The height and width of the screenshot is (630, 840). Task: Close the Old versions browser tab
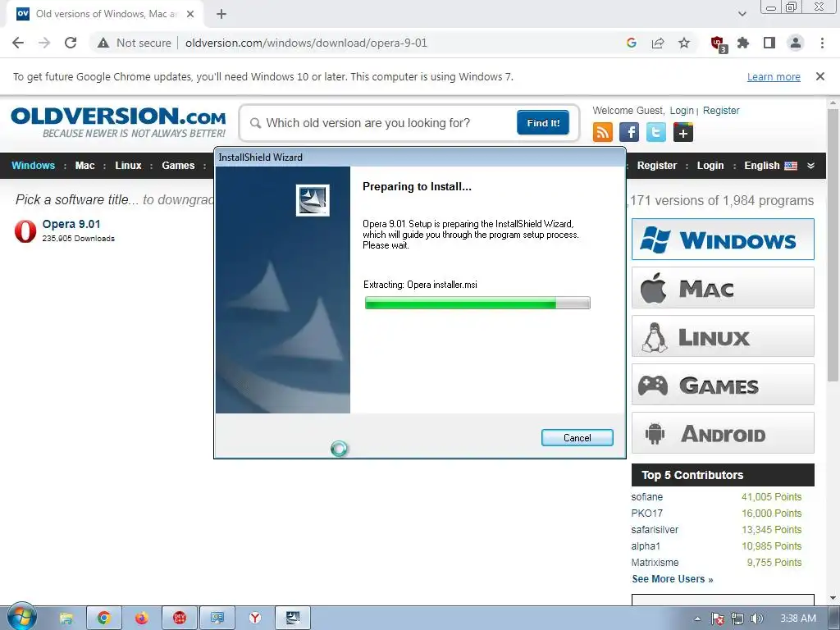(190, 14)
